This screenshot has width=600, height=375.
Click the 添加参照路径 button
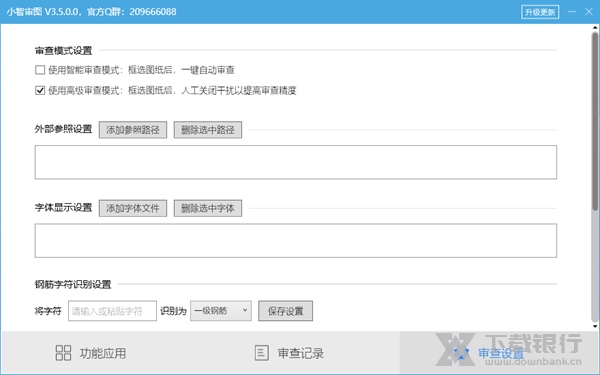coord(133,130)
